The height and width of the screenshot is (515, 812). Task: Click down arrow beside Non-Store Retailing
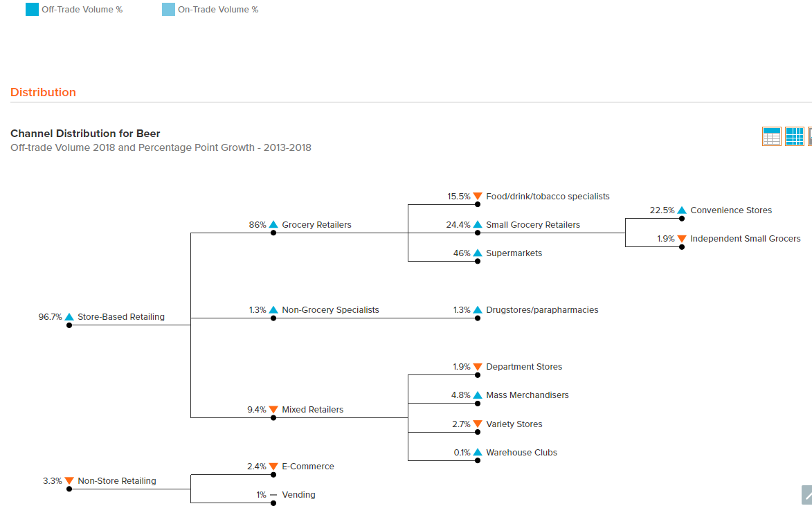(69, 481)
